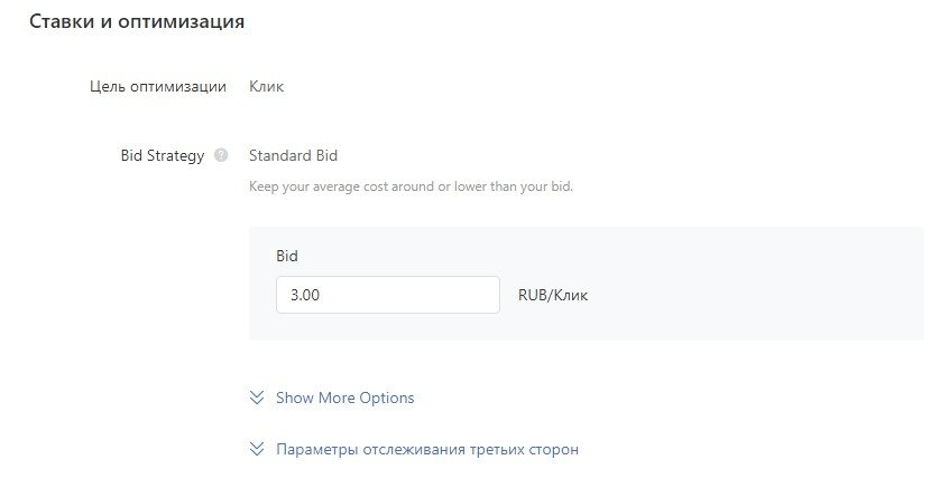Click the Keep your average cost description
The image size is (941, 479).
(x=410, y=187)
